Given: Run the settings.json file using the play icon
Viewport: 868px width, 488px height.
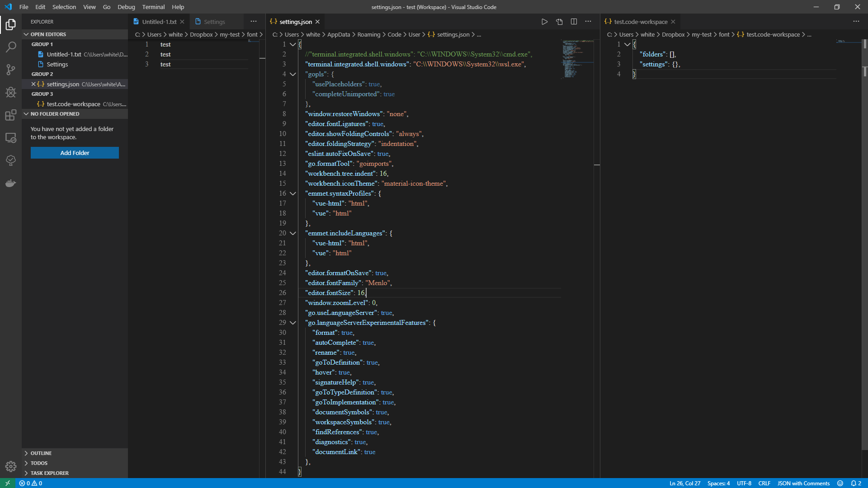Looking at the screenshot, I should (x=544, y=21).
